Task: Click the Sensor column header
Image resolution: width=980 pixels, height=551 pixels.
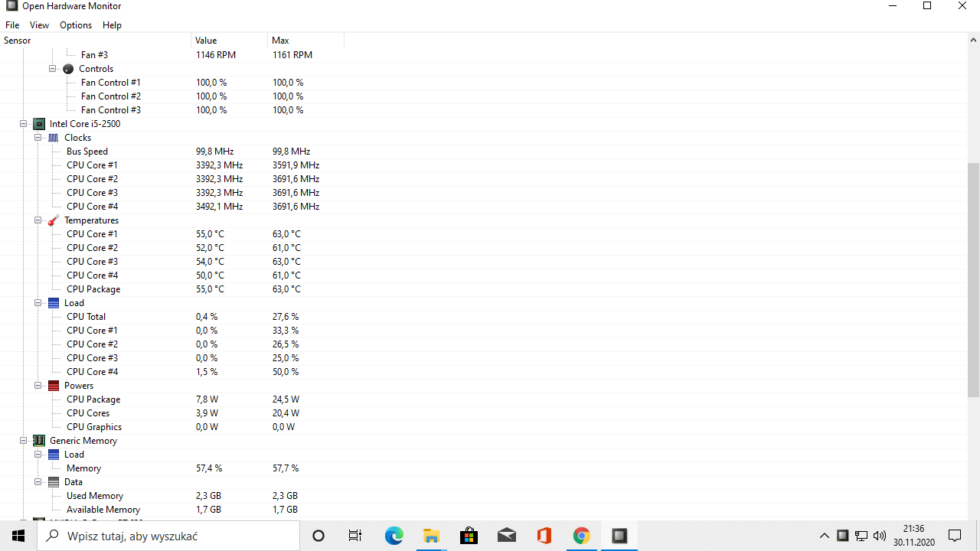Action: coord(96,41)
